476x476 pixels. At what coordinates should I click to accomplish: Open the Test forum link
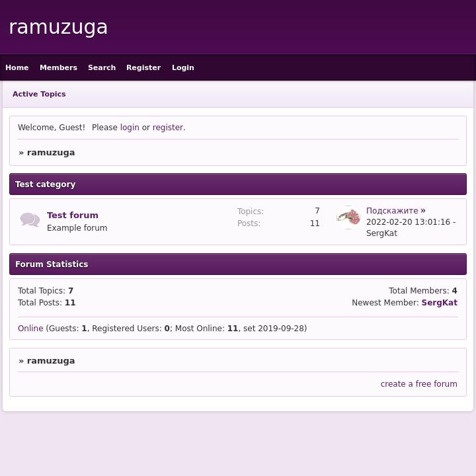73,216
